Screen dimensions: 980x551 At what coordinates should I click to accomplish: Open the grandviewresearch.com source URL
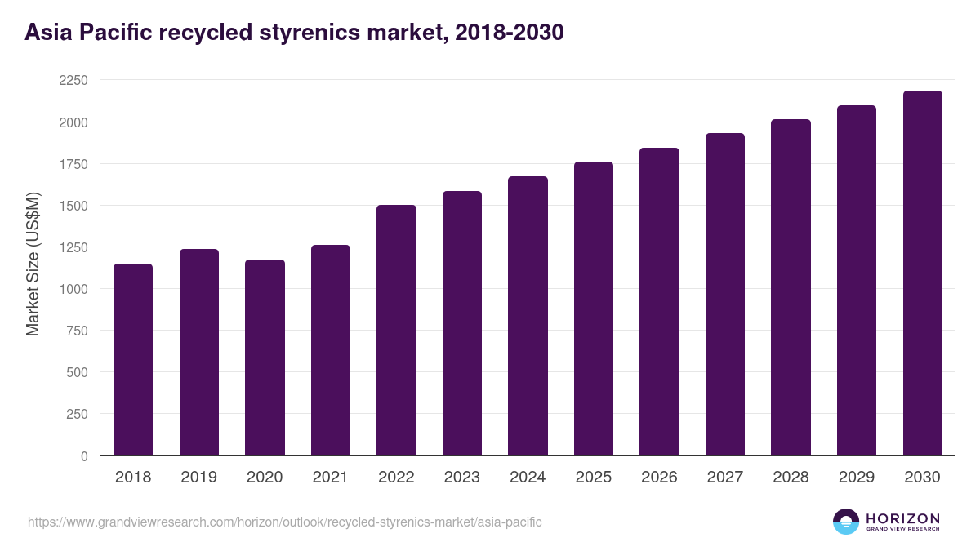coord(285,522)
